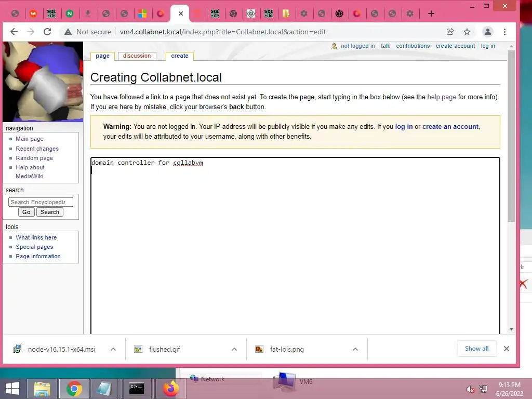Click the muted volume tray icon
The height and width of the screenshot is (399, 532).
point(470,389)
